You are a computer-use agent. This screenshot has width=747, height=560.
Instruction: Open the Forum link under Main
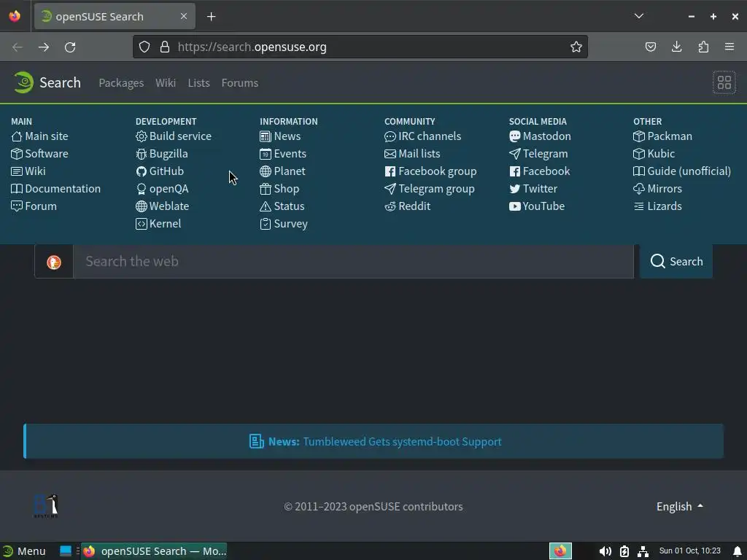coord(34,206)
